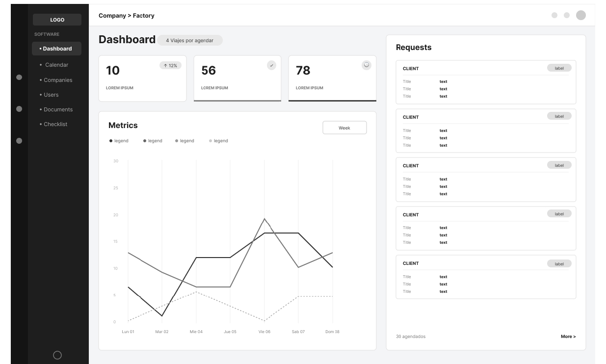This screenshot has height=364, width=606.
Task: Open the Calendar menu item
Action: (57, 65)
